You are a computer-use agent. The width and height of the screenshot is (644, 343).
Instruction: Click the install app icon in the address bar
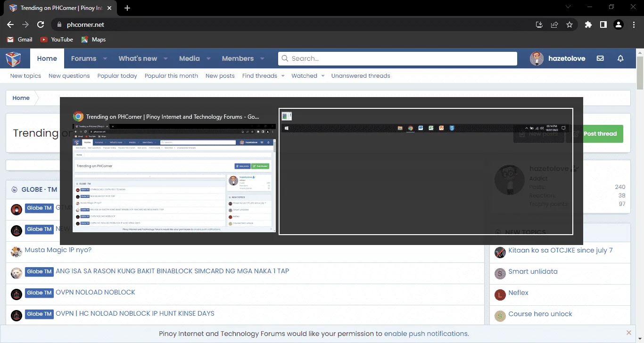[539, 24]
